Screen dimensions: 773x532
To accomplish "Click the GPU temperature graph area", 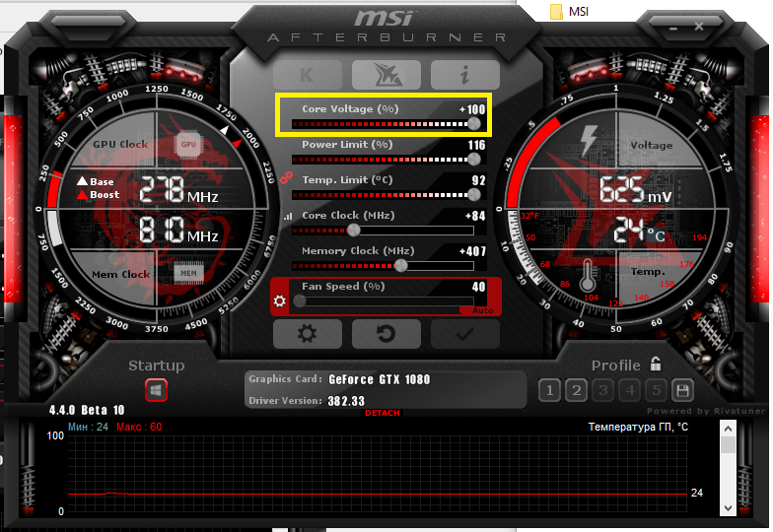I will pos(377,475).
